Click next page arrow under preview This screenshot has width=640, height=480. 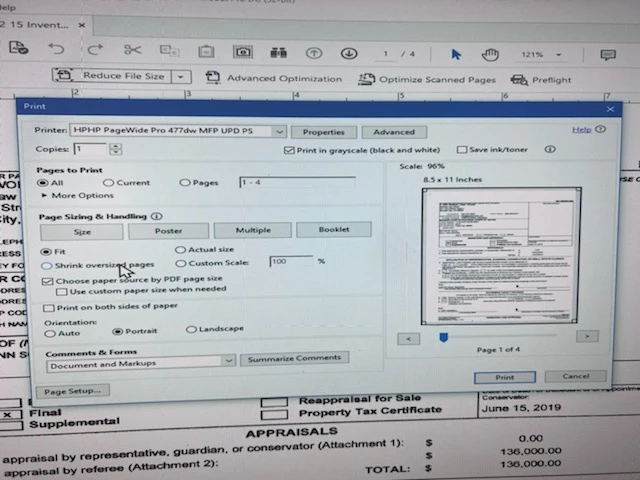click(x=587, y=336)
